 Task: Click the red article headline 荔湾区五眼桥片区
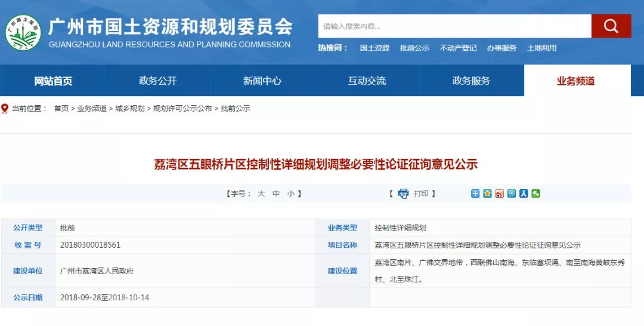coord(315,164)
